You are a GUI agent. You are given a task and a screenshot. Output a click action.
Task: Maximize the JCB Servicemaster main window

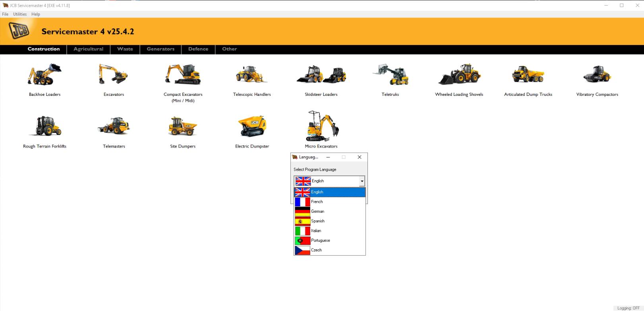[x=622, y=5]
